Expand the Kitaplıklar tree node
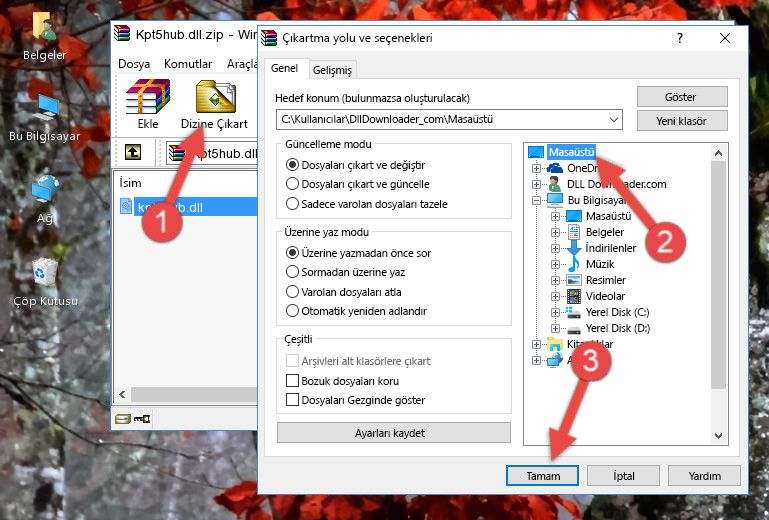 point(536,344)
